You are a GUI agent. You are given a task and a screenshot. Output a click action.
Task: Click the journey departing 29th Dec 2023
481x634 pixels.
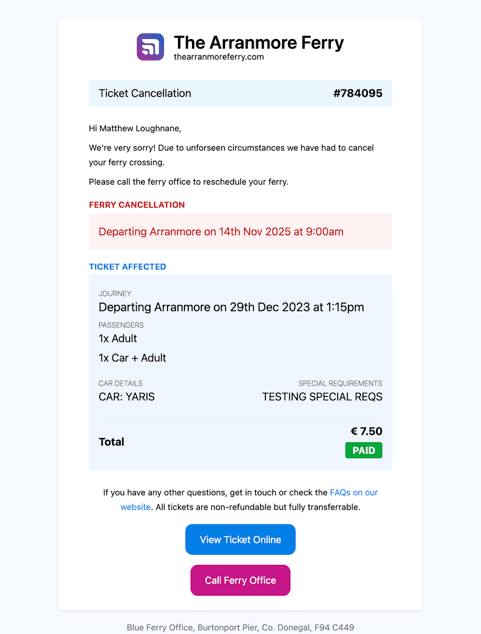(x=231, y=307)
